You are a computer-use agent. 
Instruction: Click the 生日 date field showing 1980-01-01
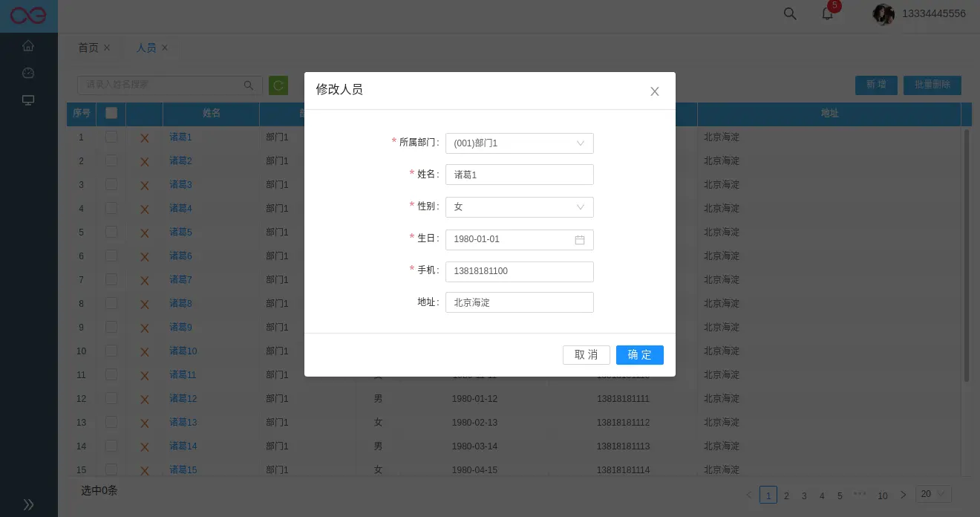(520, 240)
